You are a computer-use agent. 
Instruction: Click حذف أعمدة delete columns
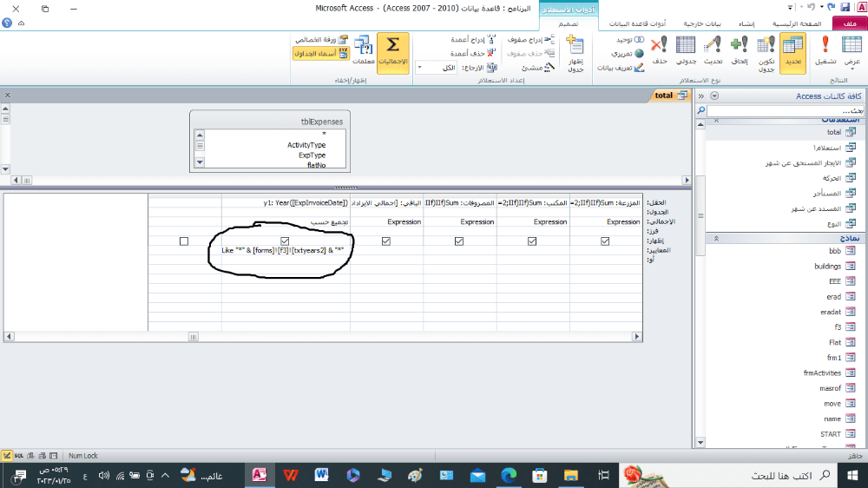[473, 53]
